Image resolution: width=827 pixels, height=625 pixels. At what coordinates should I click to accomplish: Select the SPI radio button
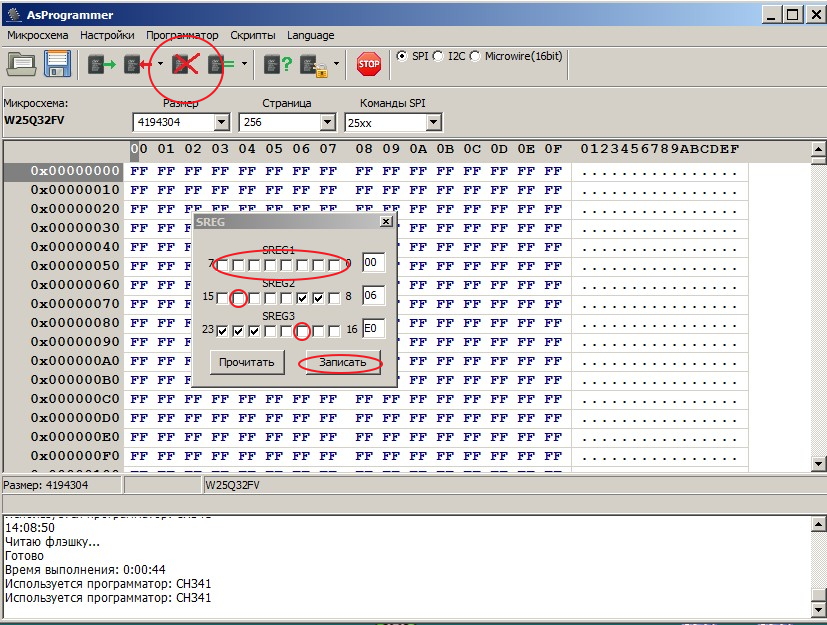pos(402,56)
